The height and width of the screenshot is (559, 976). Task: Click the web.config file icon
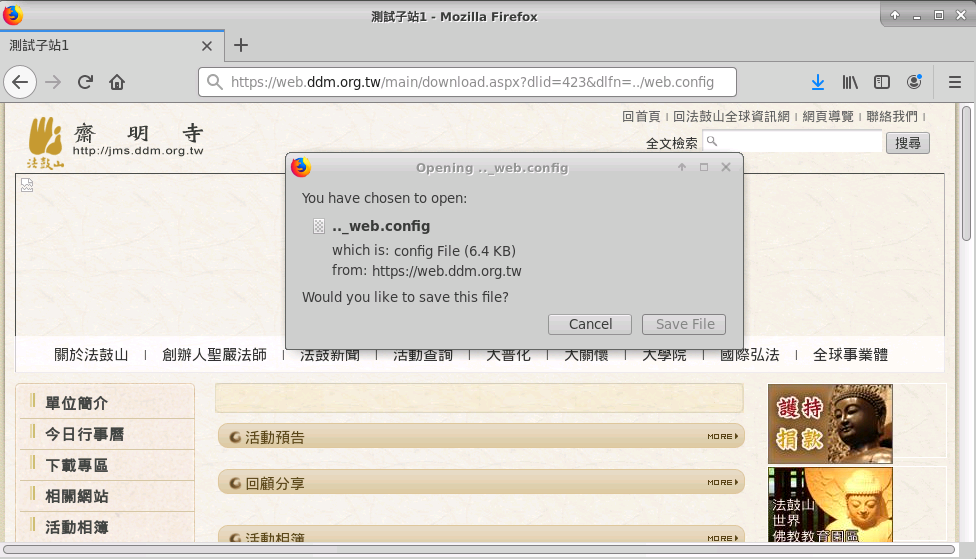tap(319, 226)
